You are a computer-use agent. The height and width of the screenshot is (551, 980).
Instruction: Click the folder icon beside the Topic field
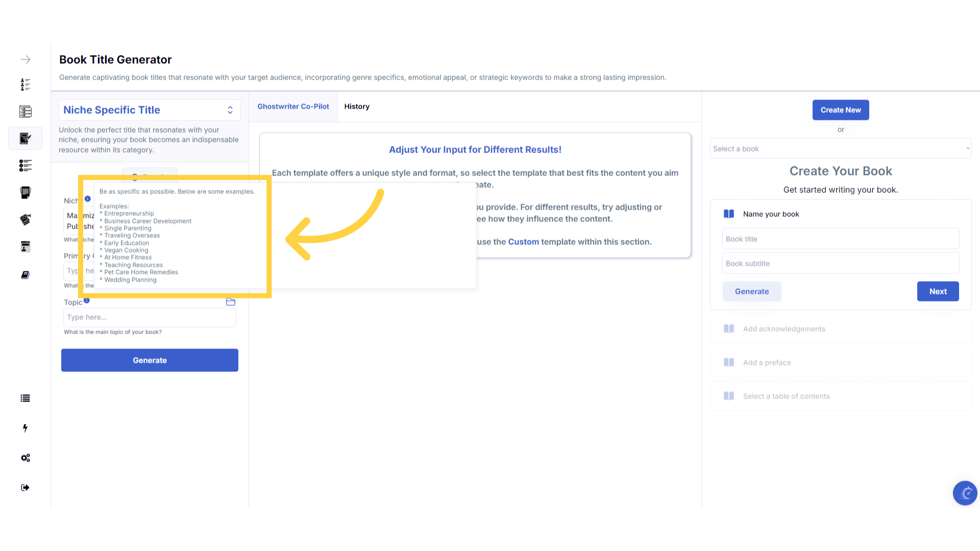click(x=231, y=302)
